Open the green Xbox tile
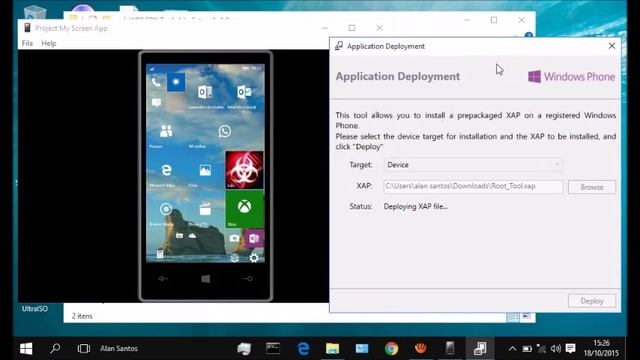Screen dimensions: 640x360 244,209
